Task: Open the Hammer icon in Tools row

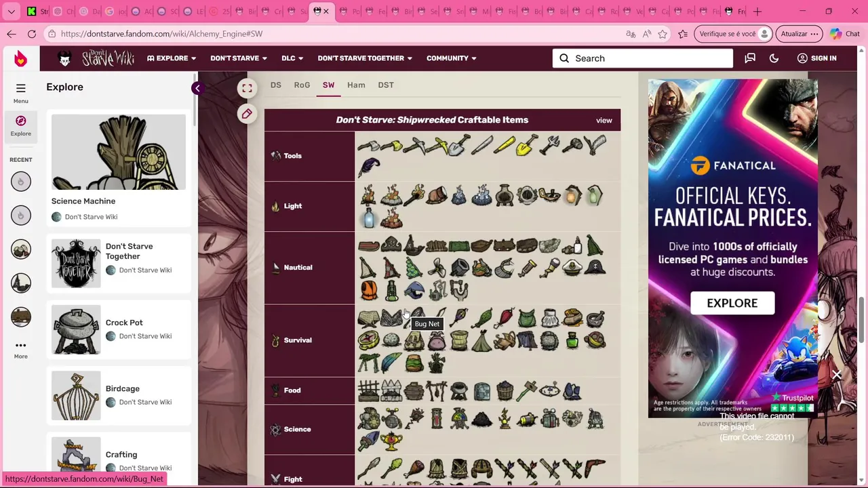Action: pyautogui.click(x=572, y=144)
